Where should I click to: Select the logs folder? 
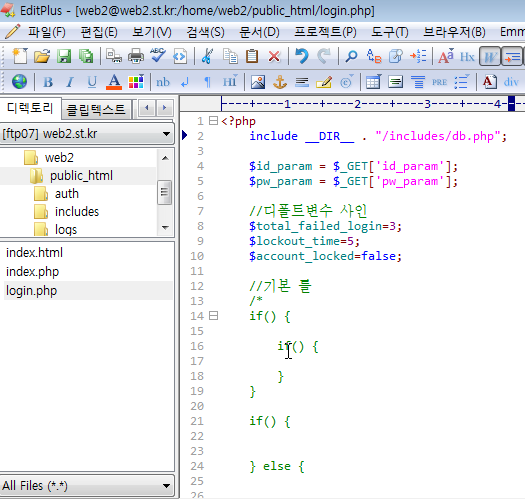66,230
